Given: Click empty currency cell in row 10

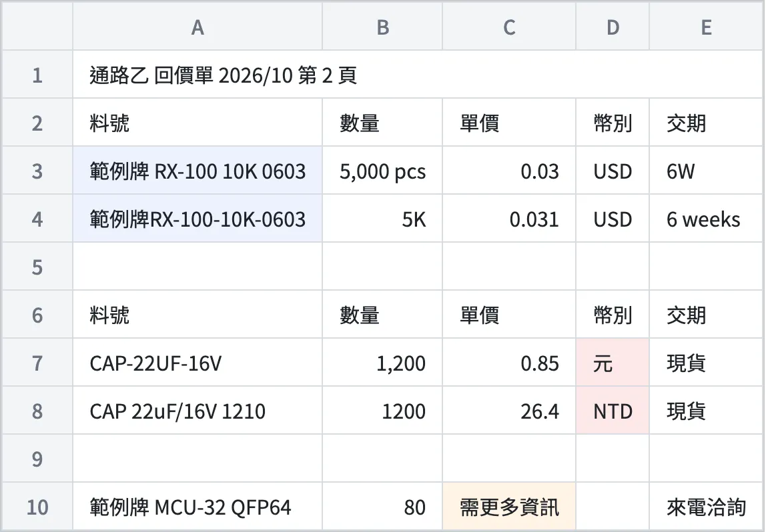Looking at the screenshot, I should tap(613, 506).
